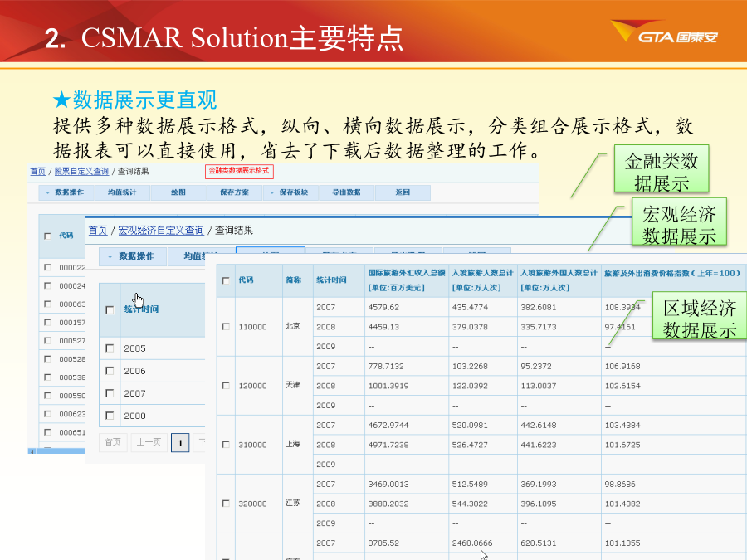Click the 首页 pagination button
Screen dimensions: 747x560
pos(113,442)
